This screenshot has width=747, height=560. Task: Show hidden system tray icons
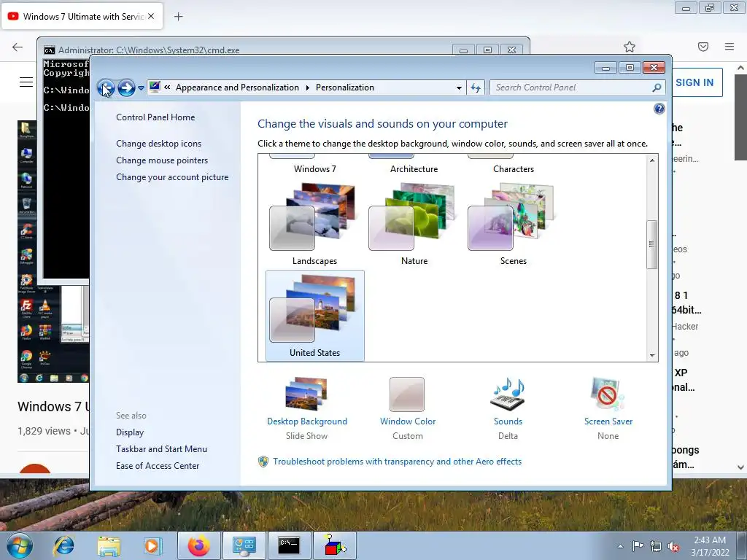(x=620, y=546)
